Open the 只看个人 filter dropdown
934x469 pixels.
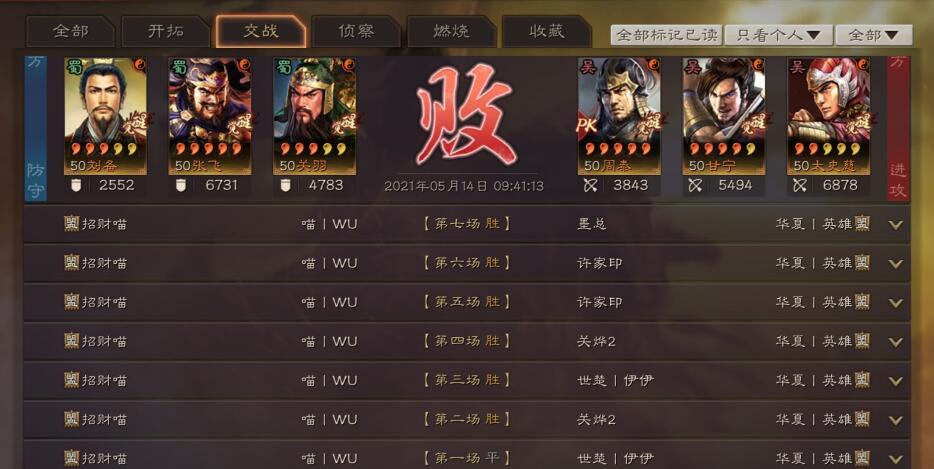pyautogui.click(x=778, y=35)
